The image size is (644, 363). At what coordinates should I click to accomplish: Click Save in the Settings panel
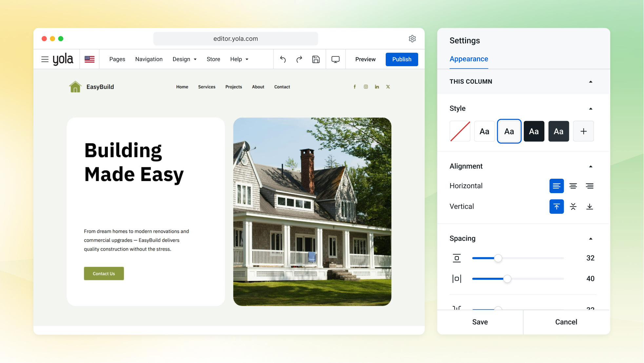tap(480, 322)
